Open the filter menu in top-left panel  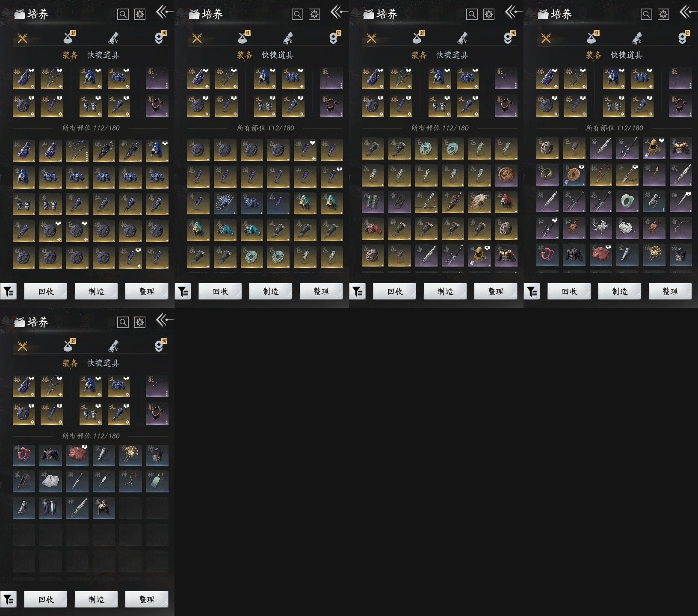[x=9, y=291]
